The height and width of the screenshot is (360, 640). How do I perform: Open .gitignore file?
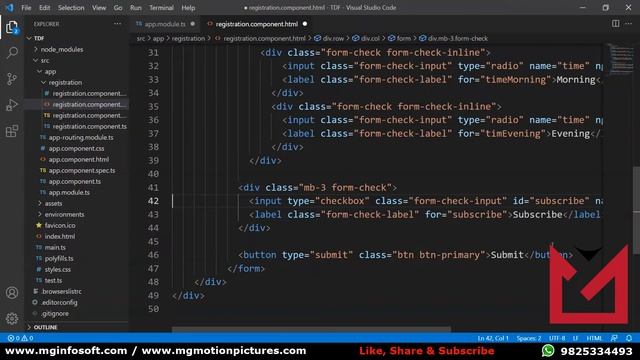(x=55, y=313)
